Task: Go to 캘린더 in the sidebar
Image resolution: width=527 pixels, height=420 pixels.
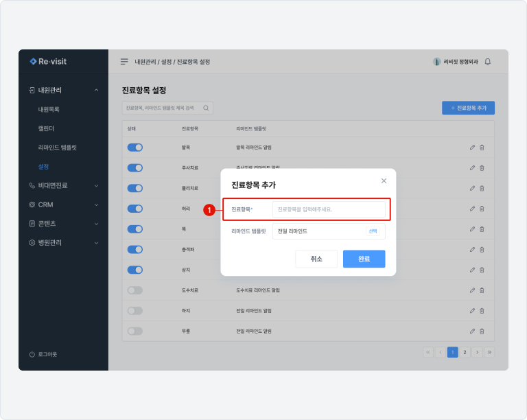Action: tap(47, 128)
